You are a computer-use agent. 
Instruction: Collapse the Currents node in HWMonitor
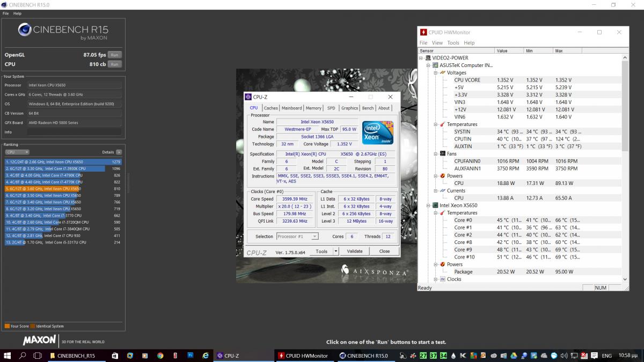coord(436,190)
